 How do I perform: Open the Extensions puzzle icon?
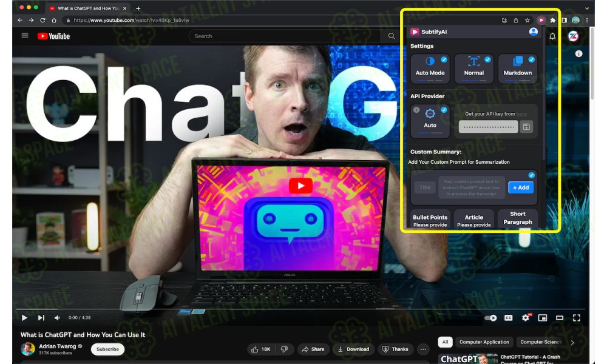[x=553, y=20]
